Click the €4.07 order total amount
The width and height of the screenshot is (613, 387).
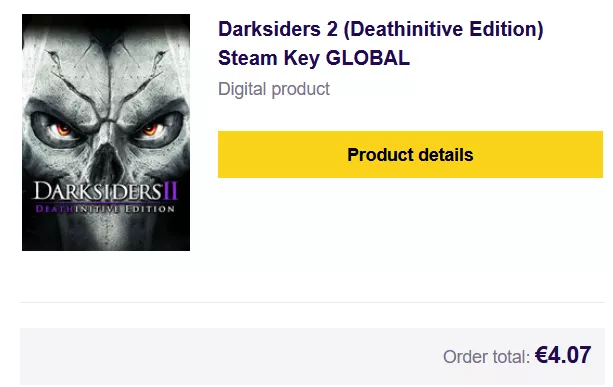click(x=563, y=355)
